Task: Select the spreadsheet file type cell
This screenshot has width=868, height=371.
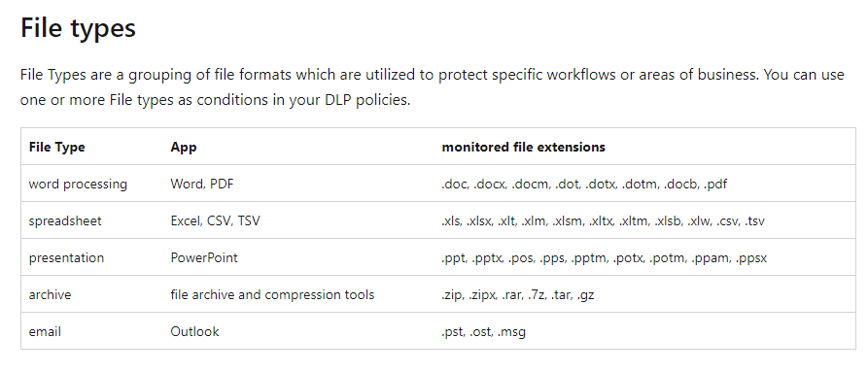Action: [x=65, y=221]
